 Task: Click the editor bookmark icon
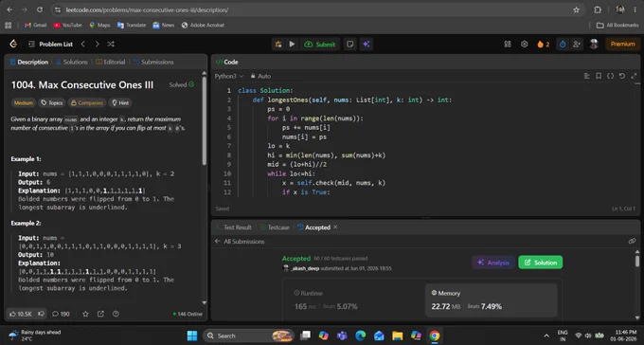(599, 76)
